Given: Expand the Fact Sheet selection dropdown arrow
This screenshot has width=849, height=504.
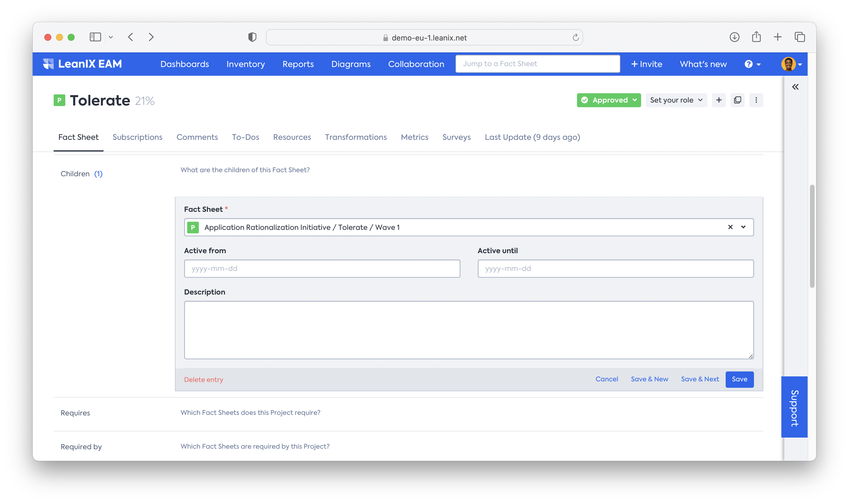Looking at the screenshot, I should pos(743,227).
